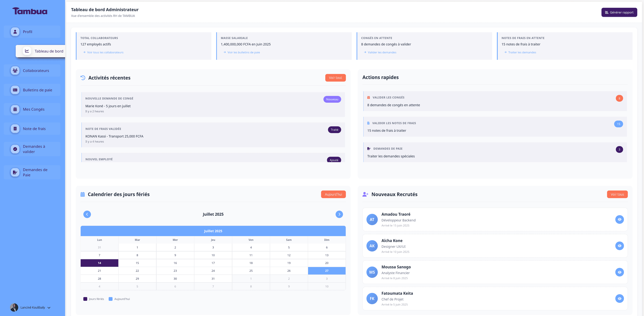Go to previous month with left chevron
This screenshot has width=644, height=316.
(87, 214)
